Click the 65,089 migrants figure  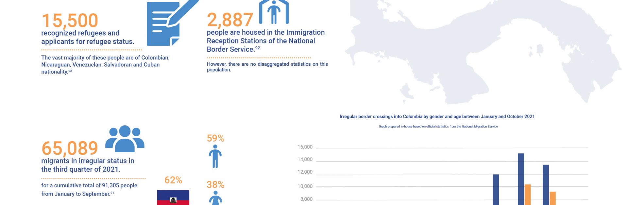pyautogui.click(x=70, y=148)
